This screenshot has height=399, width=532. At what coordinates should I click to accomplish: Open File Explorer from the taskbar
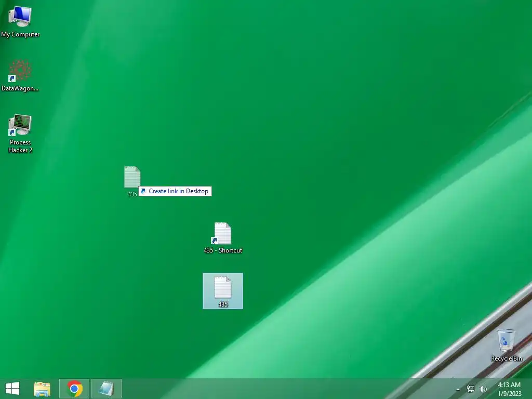[42, 389]
